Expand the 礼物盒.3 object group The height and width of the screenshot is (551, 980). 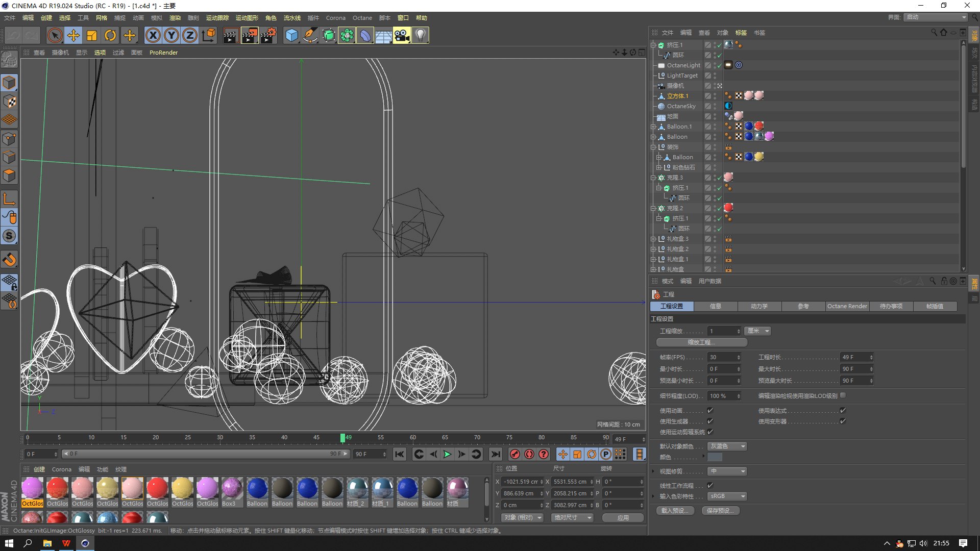(x=653, y=239)
